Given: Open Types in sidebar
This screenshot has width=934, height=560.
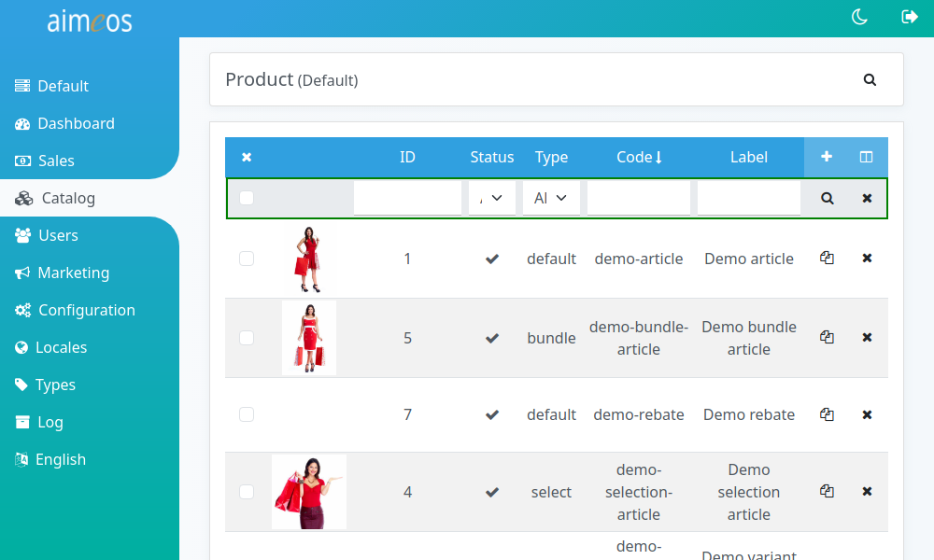Looking at the screenshot, I should [45, 385].
